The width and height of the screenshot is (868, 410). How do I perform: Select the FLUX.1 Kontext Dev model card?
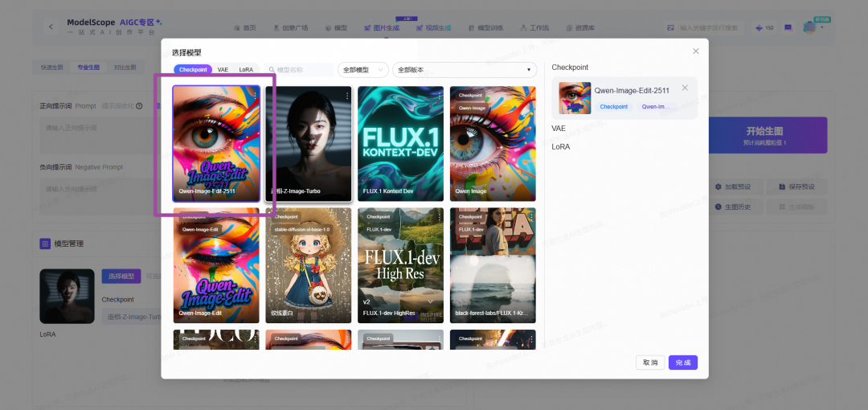pos(400,143)
